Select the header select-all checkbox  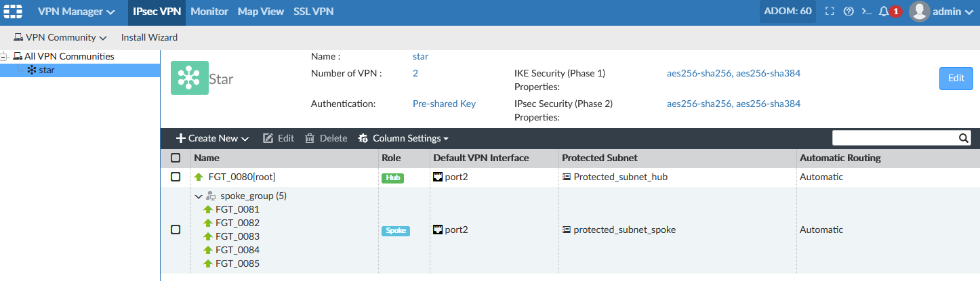176,158
